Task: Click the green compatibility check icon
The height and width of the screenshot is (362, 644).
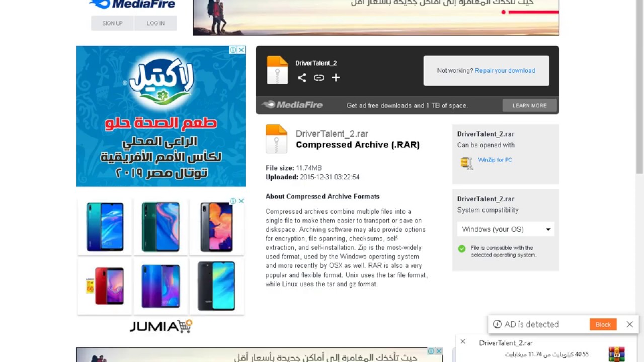Action: 462,249
